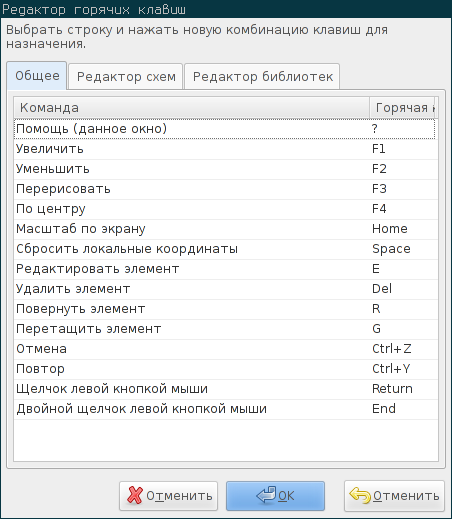Confirm with the blue OK button
This screenshot has width=452, height=519.
click(275, 496)
